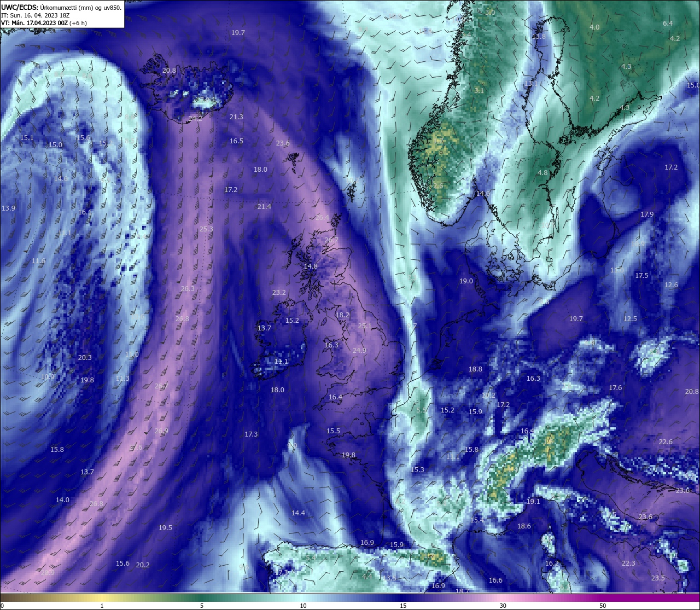This screenshot has height=610, width=700.
Task: Select the 16.5 value on the map
Action: pos(236,141)
